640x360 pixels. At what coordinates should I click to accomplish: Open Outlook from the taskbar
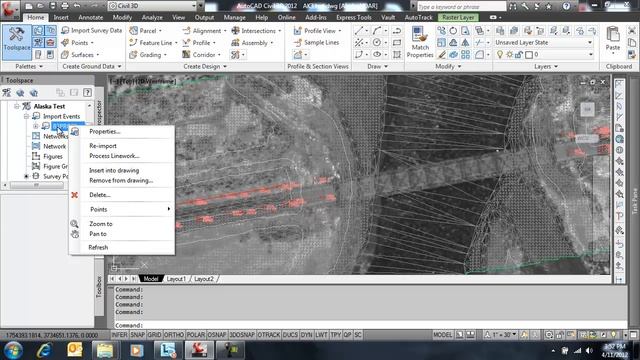pos(75,350)
